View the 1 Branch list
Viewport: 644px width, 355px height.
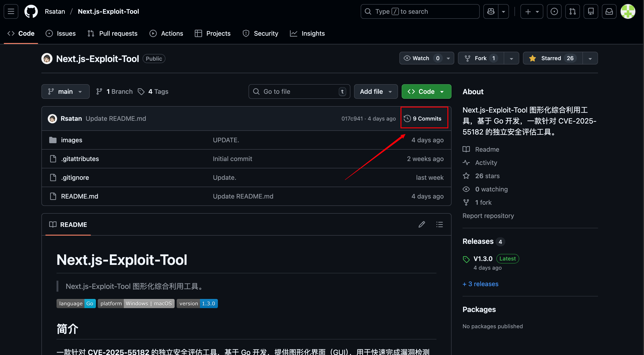(114, 91)
